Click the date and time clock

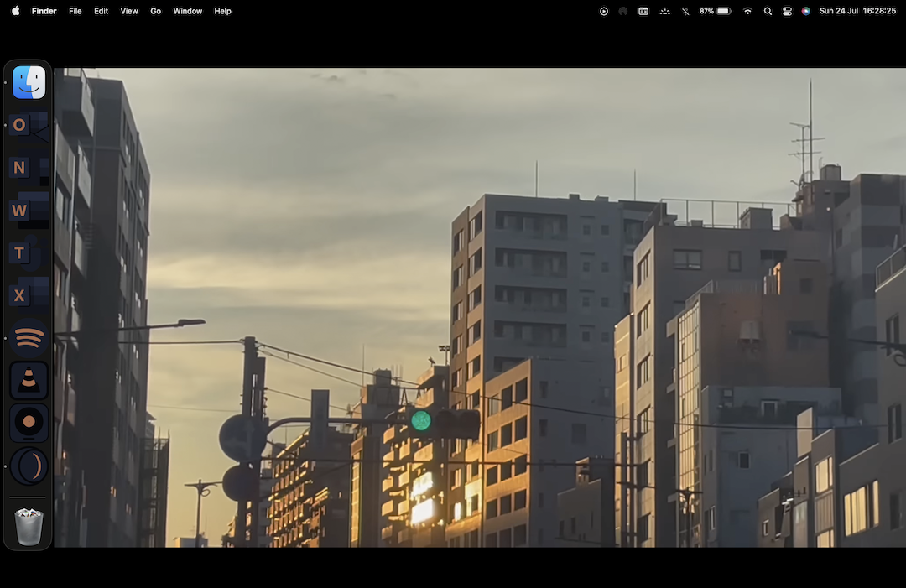pyautogui.click(x=857, y=11)
